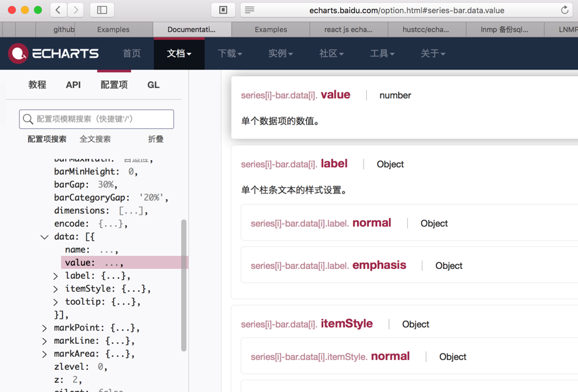Select the encode option
Viewport: 578px width, 392px height.
point(91,223)
